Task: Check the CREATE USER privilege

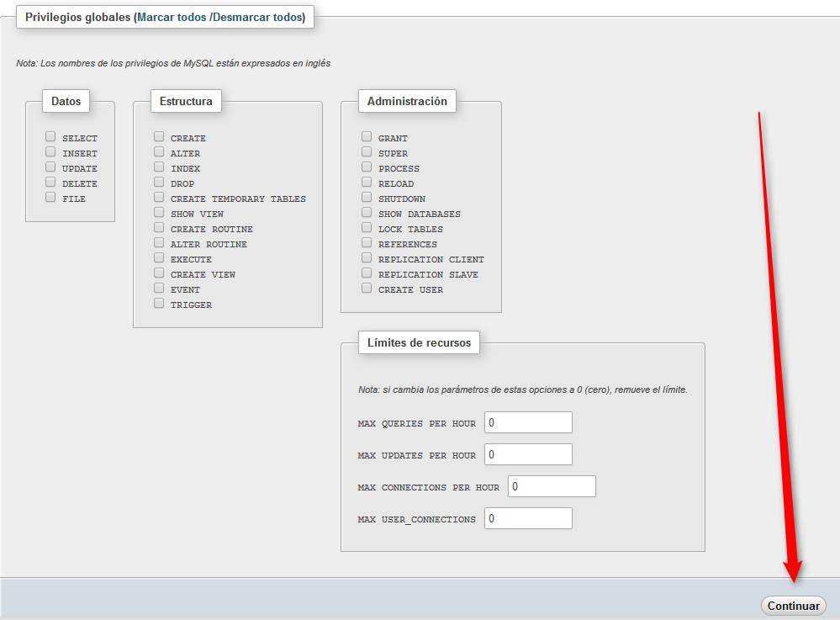Action: pos(367,289)
